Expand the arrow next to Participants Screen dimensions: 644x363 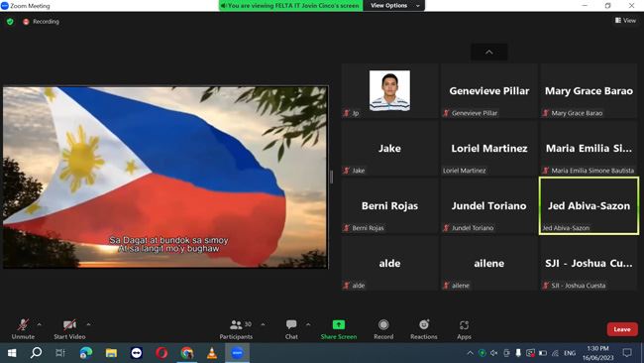[263, 324]
